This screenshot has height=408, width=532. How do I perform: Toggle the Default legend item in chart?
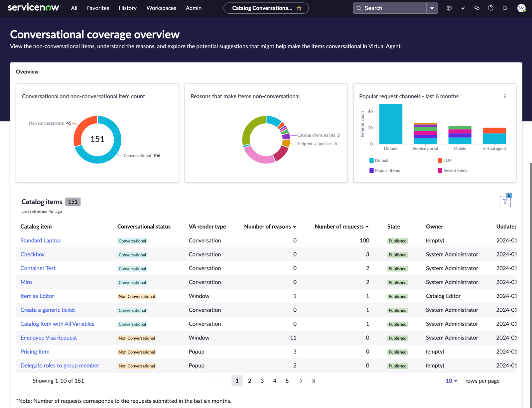[379, 160]
